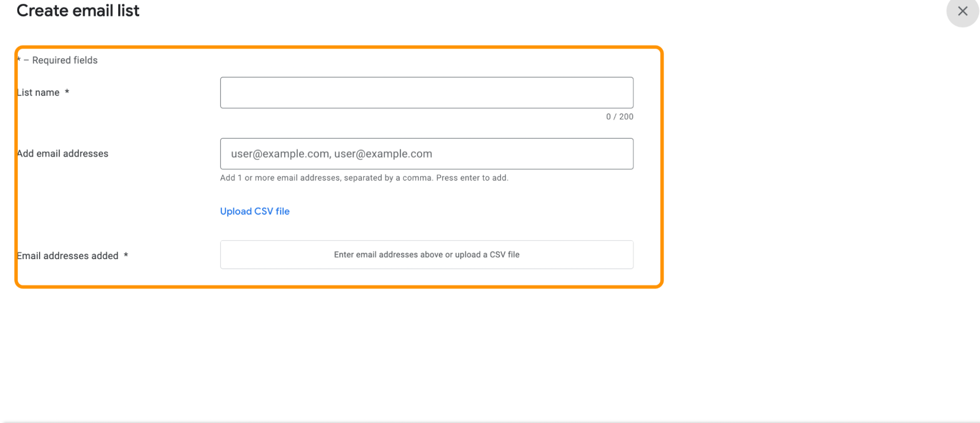Click the 0 / 200 character counter

pyautogui.click(x=619, y=117)
